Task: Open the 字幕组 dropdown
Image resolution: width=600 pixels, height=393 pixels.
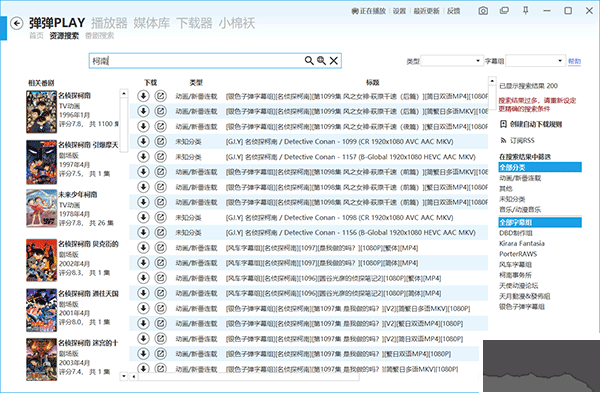Action: point(535,61)
